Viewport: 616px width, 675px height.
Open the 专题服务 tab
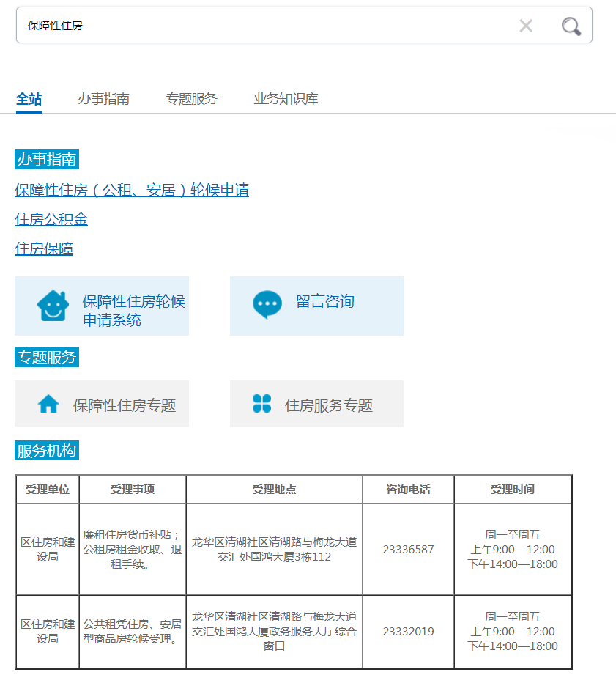pos(191,99)
